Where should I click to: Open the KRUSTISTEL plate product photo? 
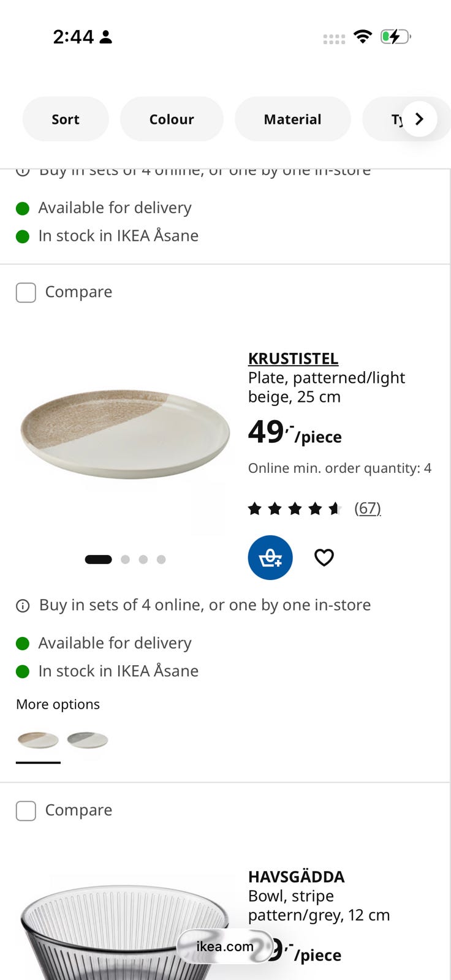pyautogui.click(x=125, y=434)
